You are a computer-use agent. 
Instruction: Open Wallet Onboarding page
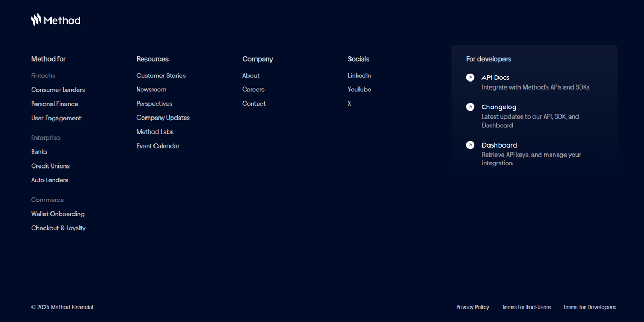pos(58,214)
